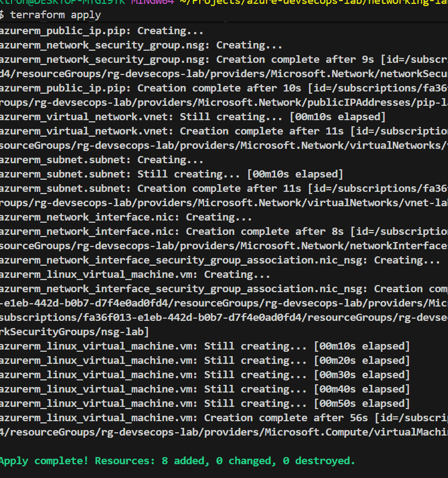Image resolution: width=448 pixels, height=478 pixels.
Task: Click the line ending with 'nsg-lab]'
Action: pyautogui.click(x=74, y=332)
